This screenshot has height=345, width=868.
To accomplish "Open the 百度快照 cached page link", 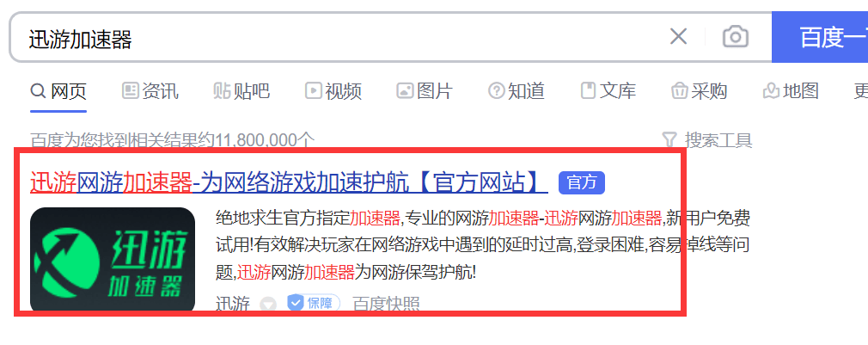I will 386,304.
